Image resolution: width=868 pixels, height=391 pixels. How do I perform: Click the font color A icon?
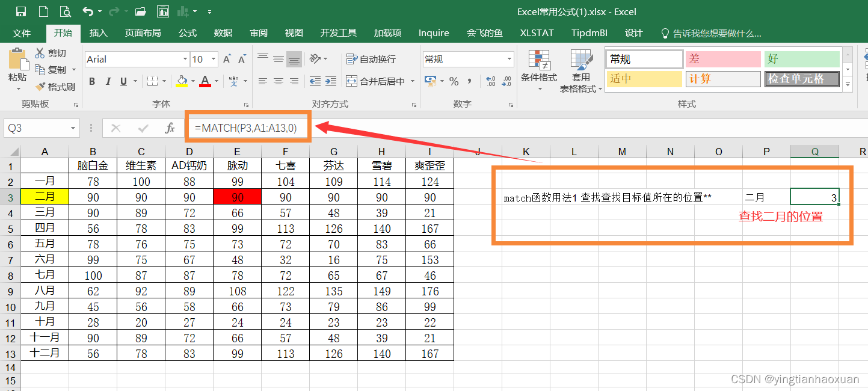tap(205, 81)
